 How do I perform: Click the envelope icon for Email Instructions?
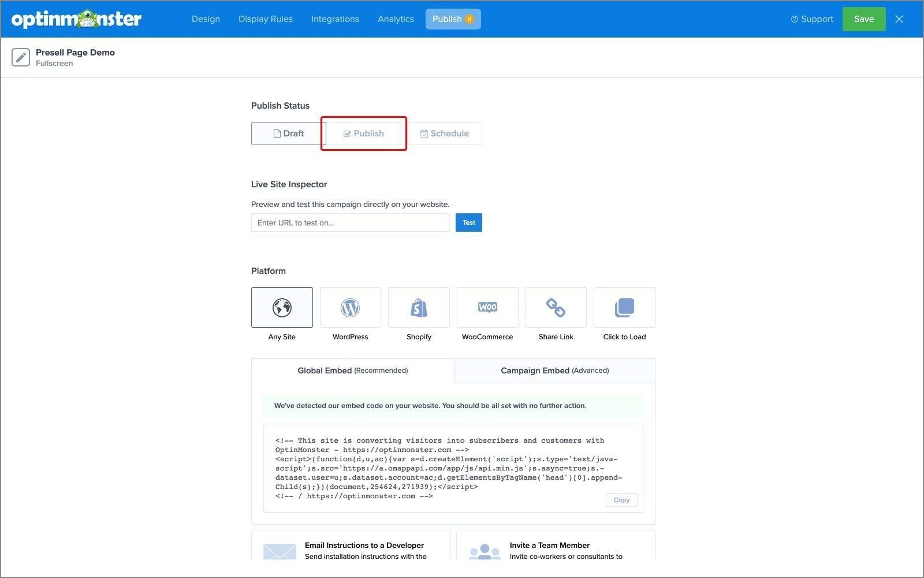(280, 551)
